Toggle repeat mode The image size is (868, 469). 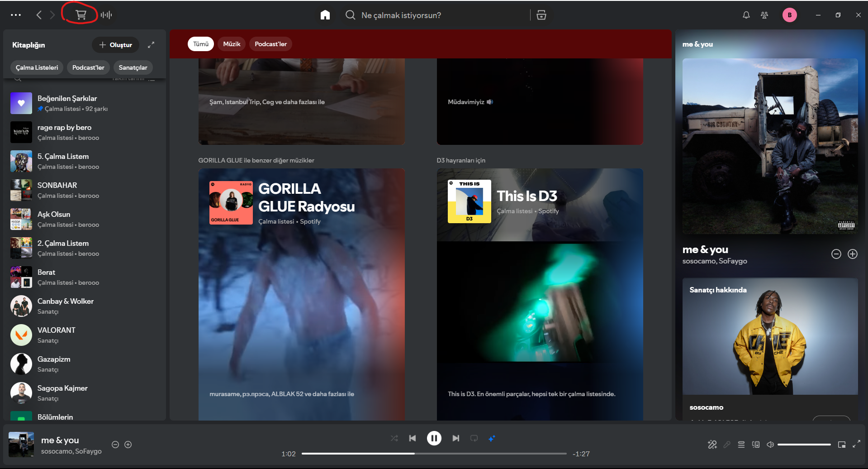(x=474, y=438)
